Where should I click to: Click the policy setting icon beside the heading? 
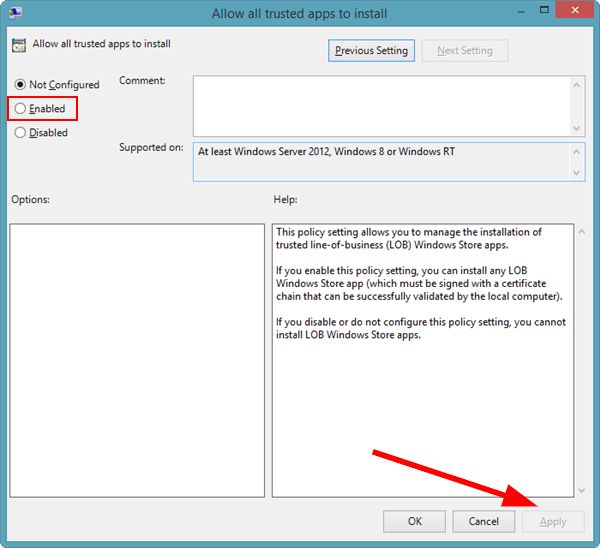[19, 45]
